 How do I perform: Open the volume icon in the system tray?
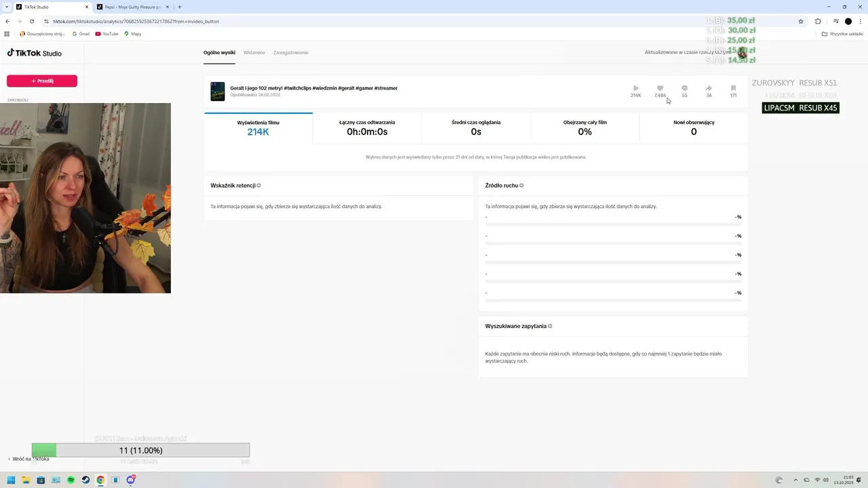tap(826, 480)
